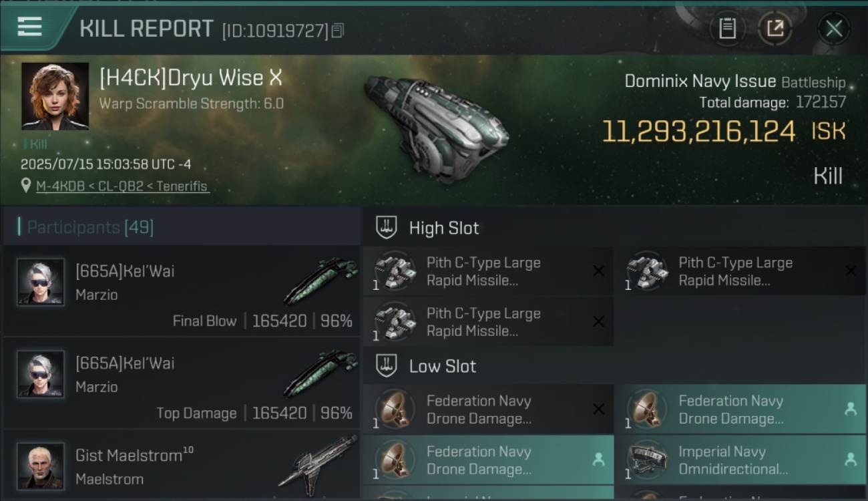
Task: Select Imperial Navy Omnidirectional module
Action: (x=740, y=460)
